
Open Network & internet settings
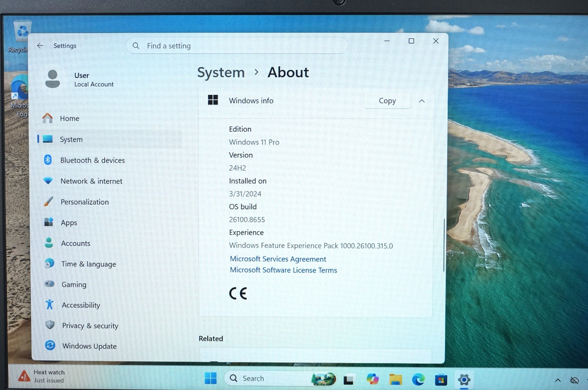[110, 181]
